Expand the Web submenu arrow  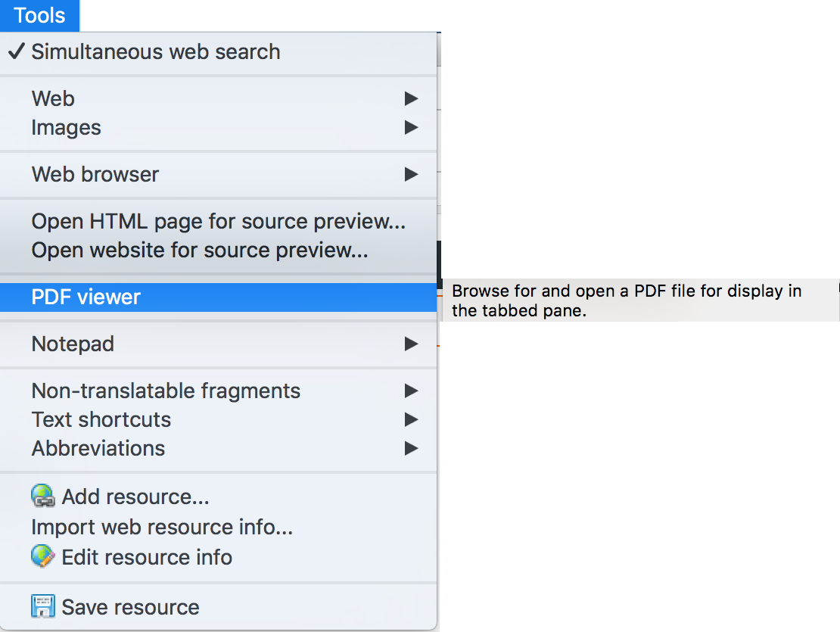pos(411,98)
